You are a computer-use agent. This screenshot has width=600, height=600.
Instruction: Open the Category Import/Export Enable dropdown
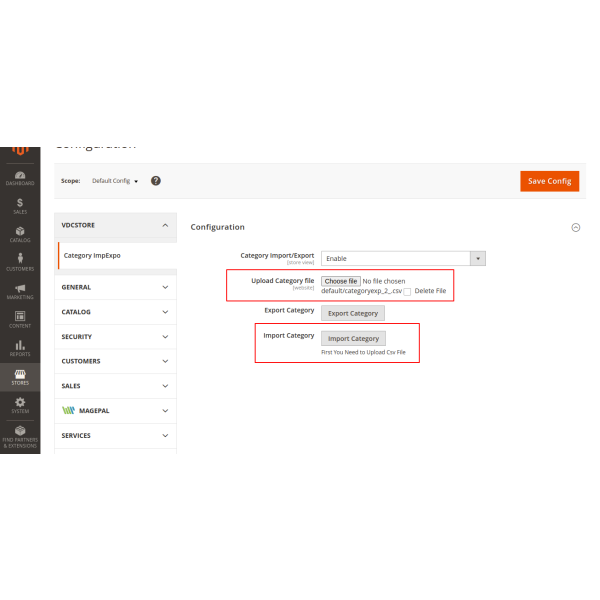(403, 258)
